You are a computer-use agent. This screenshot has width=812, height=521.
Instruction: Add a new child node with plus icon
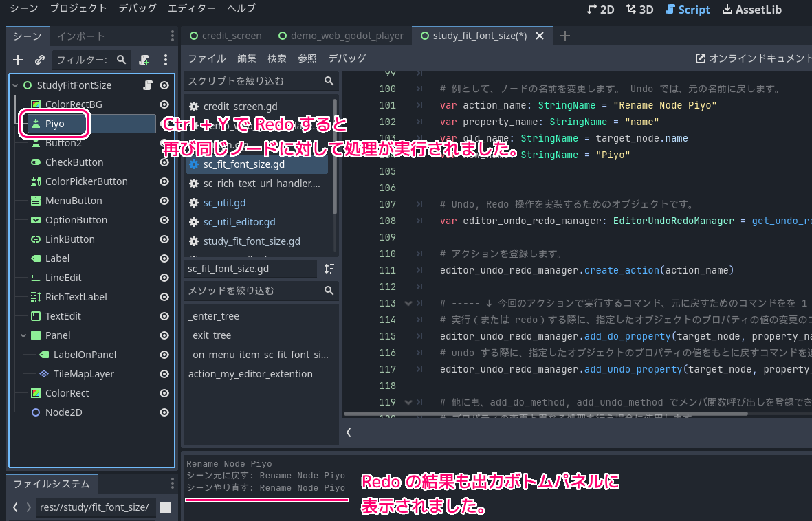[x=18, y=60]
